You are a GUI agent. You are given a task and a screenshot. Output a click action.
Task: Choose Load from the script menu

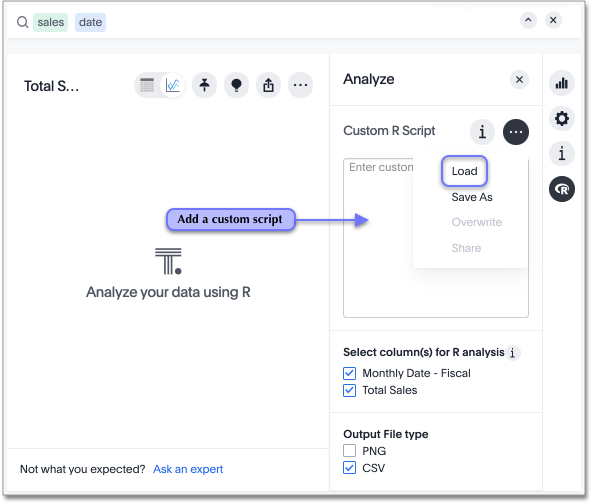pyautogui.click(x=464, y=171)
